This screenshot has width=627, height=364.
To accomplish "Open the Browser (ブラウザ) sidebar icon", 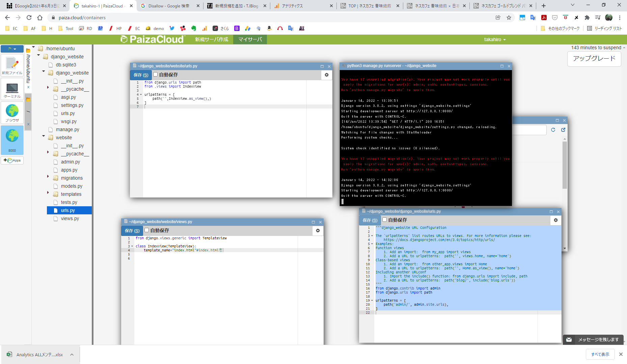I will 12,113.
